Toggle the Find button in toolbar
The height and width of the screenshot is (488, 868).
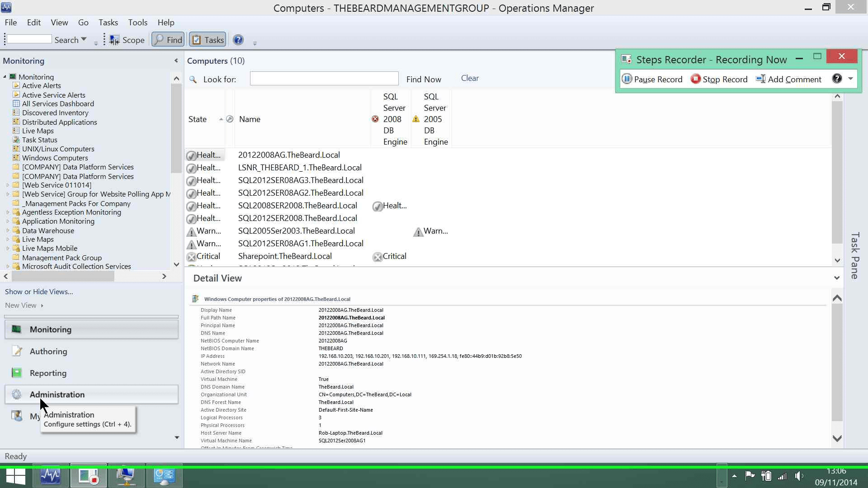point(168,40)
